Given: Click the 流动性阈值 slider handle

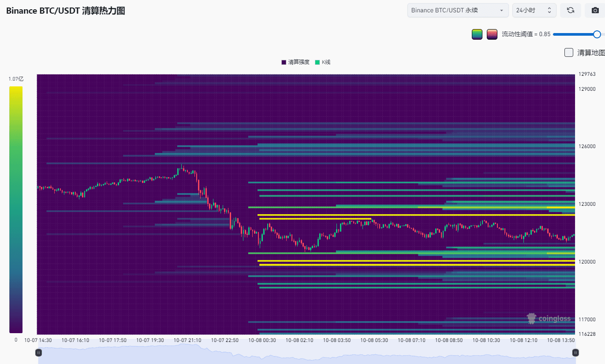Looking at the screenshot, I should pos(597,34).
